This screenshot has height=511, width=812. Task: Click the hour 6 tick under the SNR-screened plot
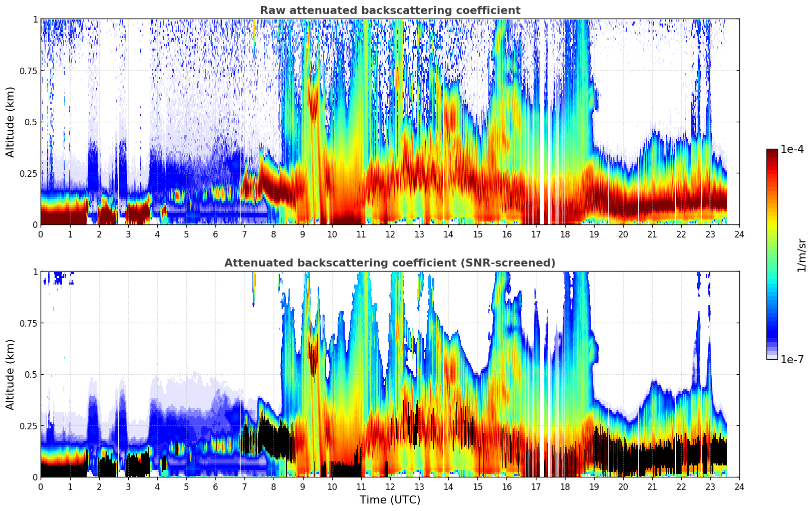215,486
